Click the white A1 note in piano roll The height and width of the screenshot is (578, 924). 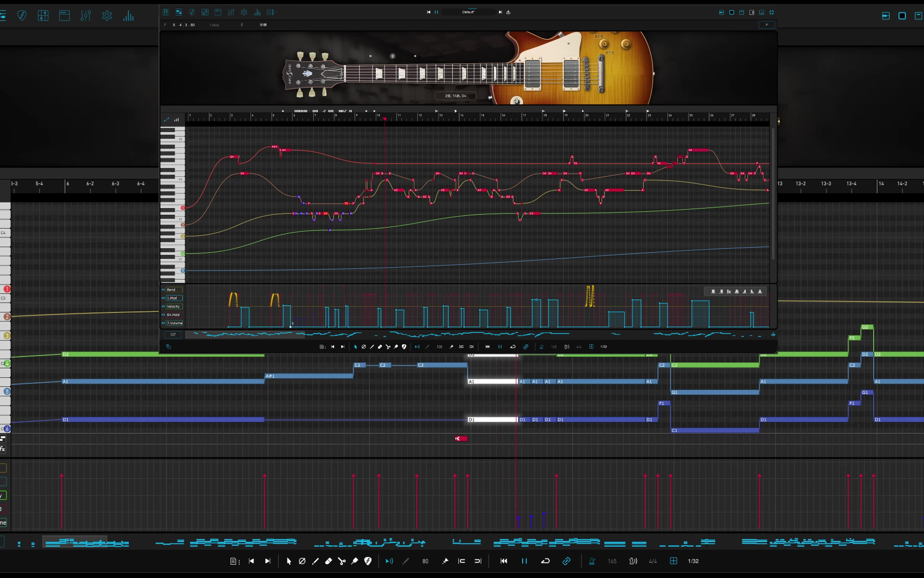492,382
